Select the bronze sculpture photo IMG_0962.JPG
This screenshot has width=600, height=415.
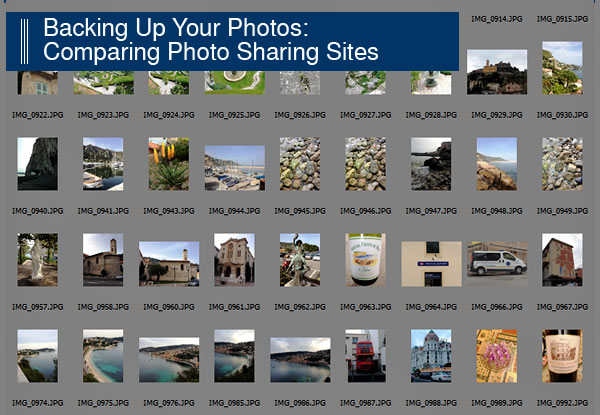300,260
